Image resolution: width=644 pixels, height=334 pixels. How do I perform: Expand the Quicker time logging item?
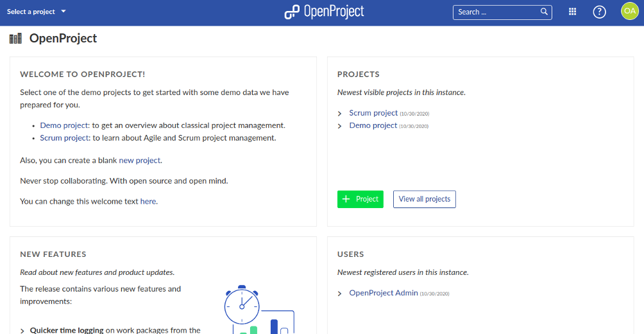(x=23, y=331)
